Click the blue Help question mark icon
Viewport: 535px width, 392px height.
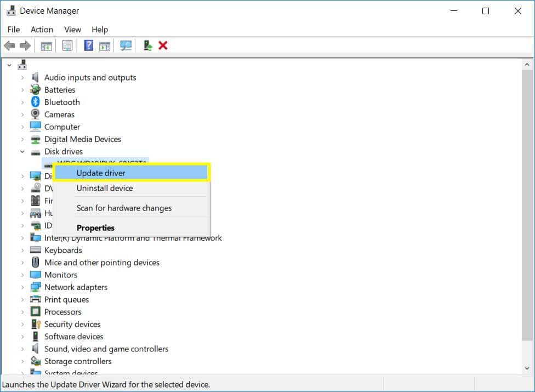pos(88,46)
